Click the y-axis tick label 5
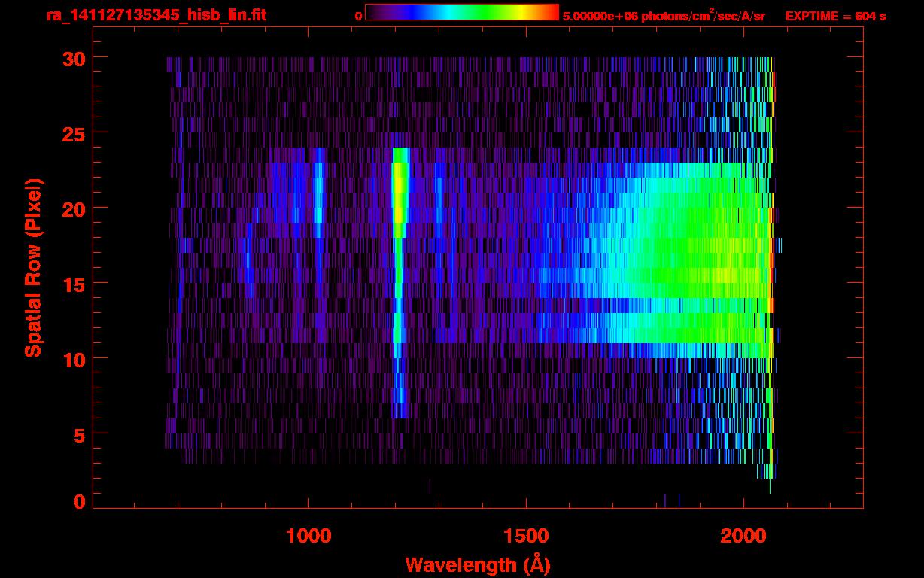This screenshot has width=924, height=578. pyautogui.click(x=78, y=434)
